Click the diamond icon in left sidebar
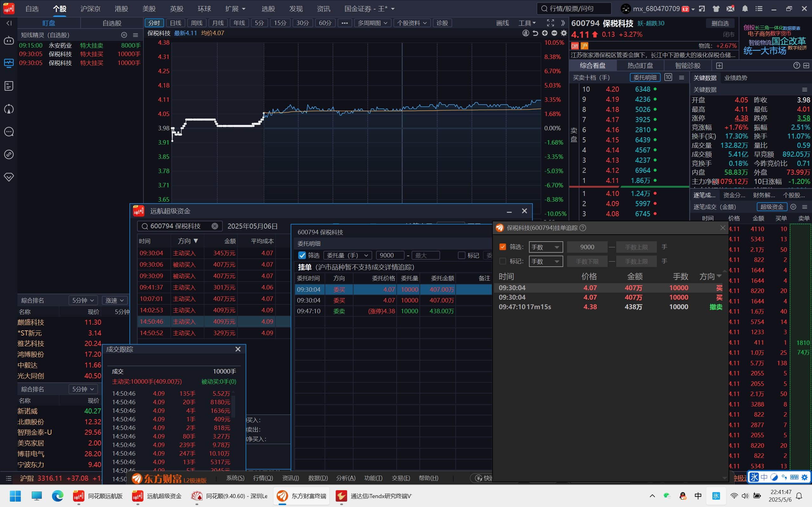 9,177
